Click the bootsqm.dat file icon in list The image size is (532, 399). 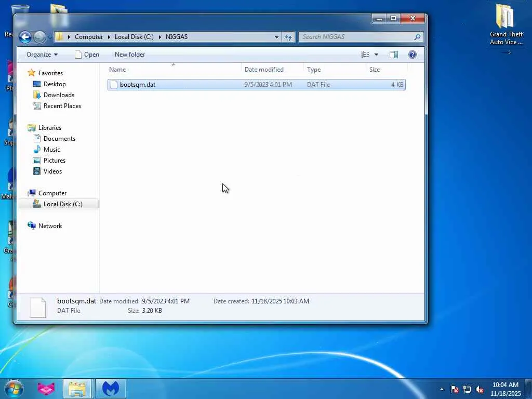click(x=114, y=85)
